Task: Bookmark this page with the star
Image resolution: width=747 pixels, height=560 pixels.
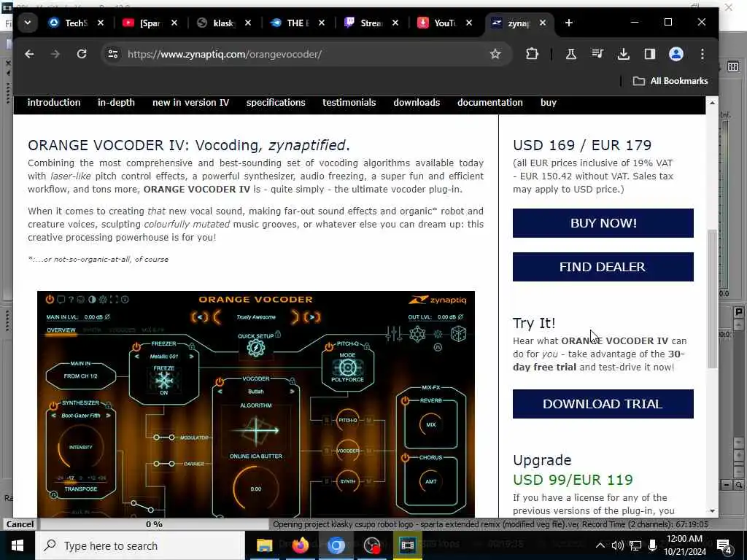Action: 495,54
